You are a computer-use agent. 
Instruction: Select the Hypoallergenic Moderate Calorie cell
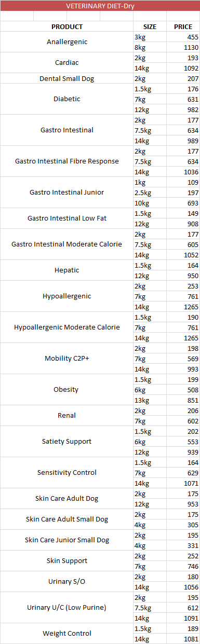coord(66,327)
